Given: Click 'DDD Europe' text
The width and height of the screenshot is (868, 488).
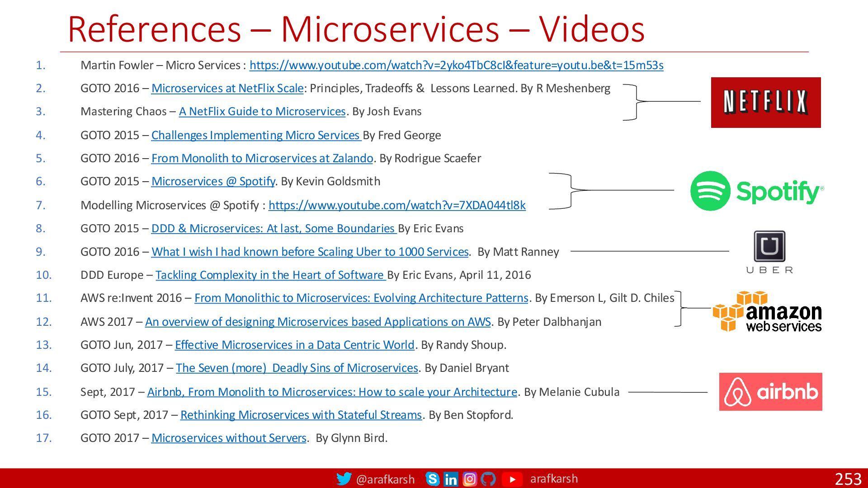Looking at the screenshot, I should tap(112, 275).
